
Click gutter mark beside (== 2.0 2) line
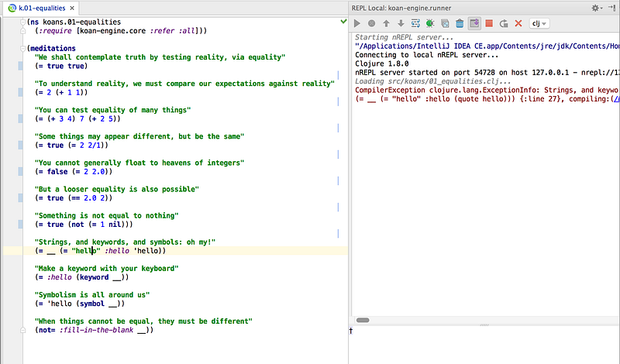[21, 198]
